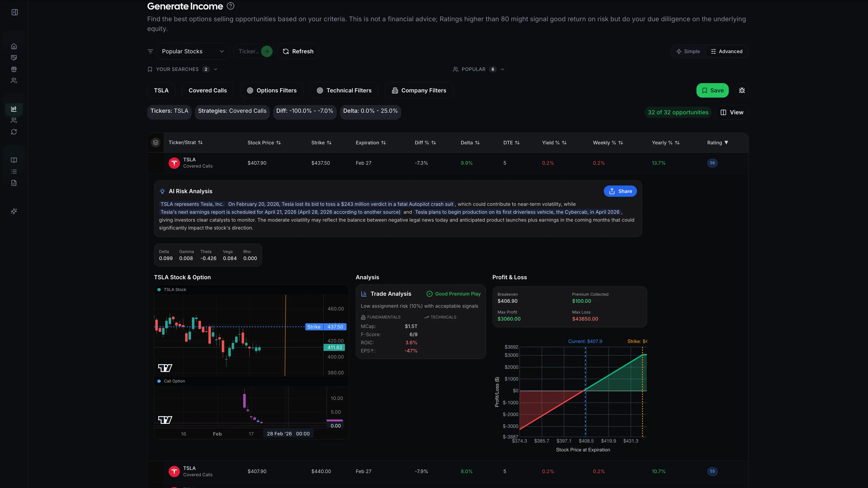Click the AI sparkles icon in the sidebar

[x=14, y=211]
